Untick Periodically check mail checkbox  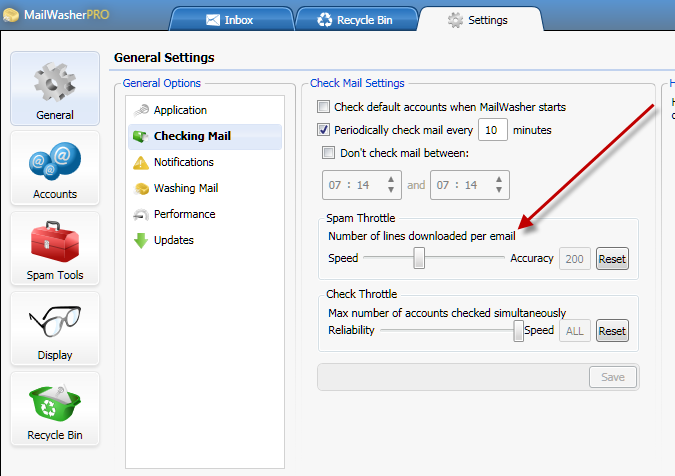(323, 130)
